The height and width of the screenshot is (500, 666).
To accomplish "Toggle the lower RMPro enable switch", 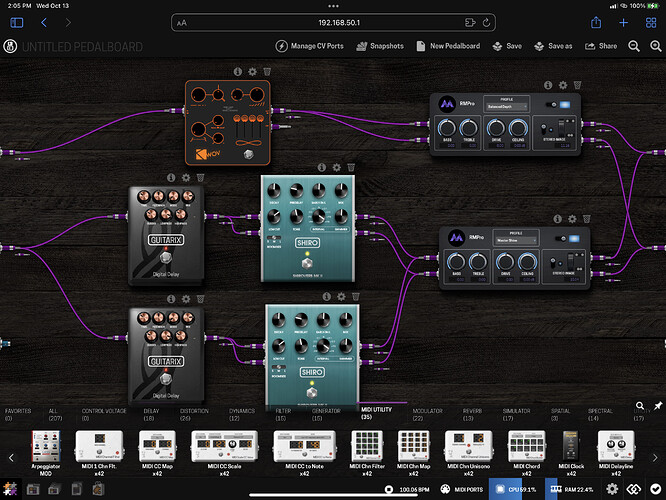I will (561, 239).
